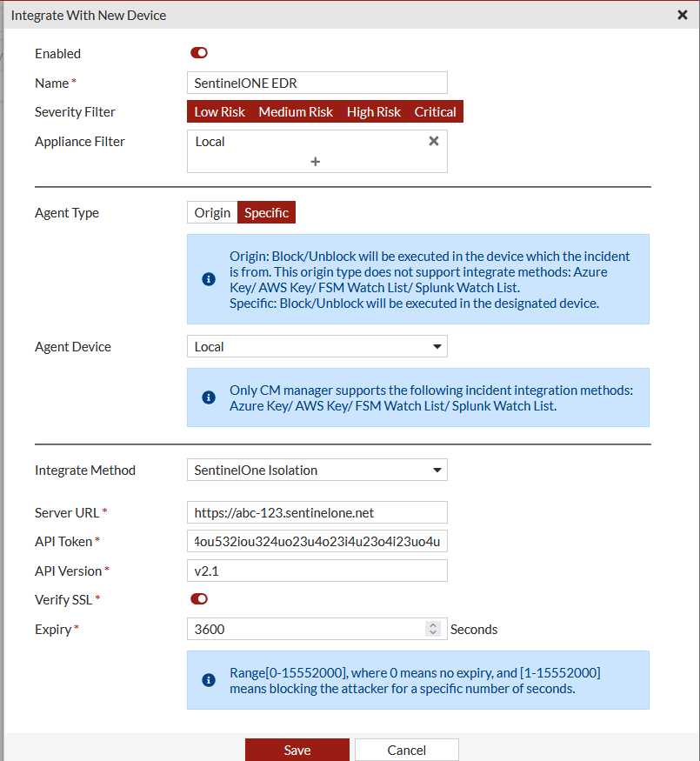700x761 pixels.
Task: Click the Integrate Method label
Action: (x=85, y=471)
